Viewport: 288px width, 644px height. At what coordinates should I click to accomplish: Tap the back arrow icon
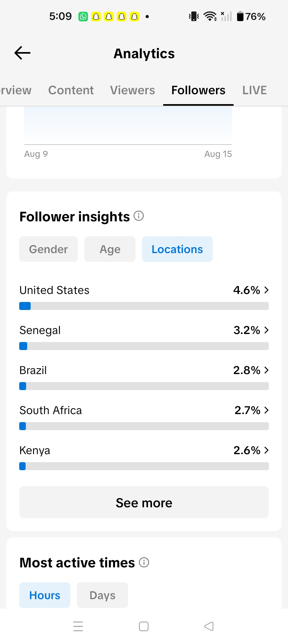click(x=22, y=53)
